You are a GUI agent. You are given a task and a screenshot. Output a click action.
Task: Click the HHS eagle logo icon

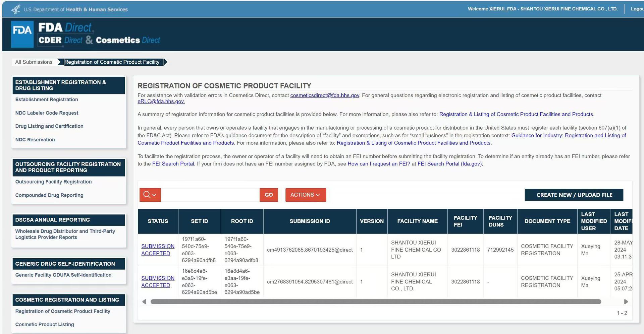[x=16, y=9]
